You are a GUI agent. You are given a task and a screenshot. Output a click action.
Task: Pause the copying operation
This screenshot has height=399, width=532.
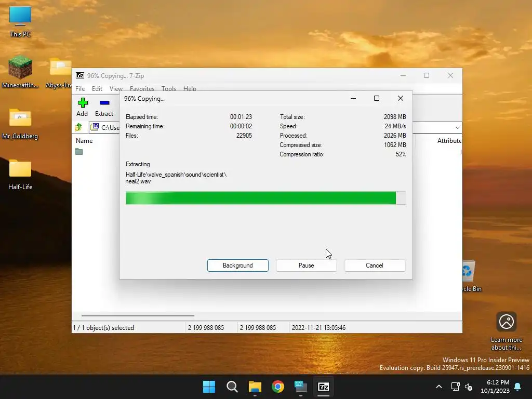307,265
